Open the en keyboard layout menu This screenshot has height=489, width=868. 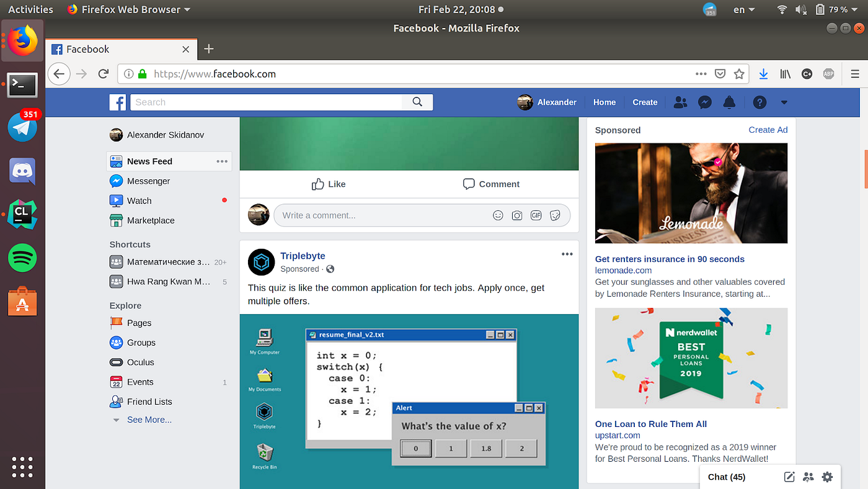[x=744, y=9]
